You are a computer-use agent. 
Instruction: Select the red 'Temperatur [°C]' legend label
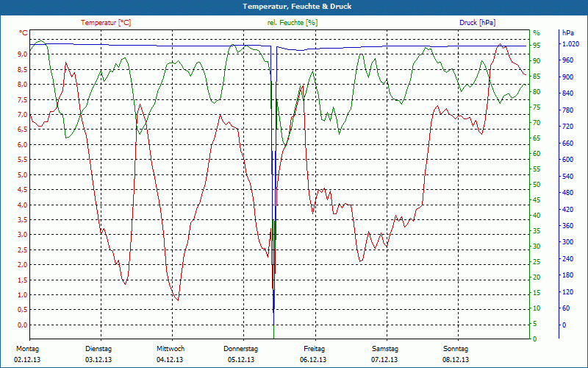point(106,23)
